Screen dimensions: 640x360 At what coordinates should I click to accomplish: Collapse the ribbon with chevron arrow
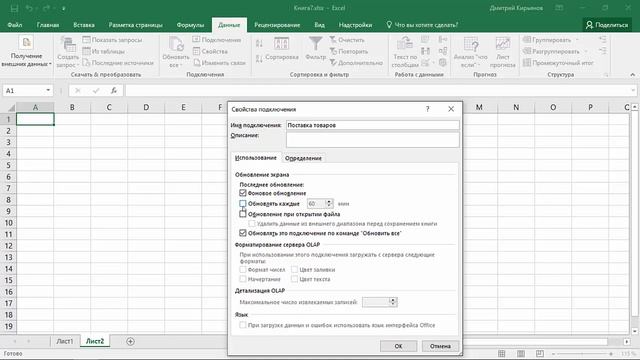(x=632, y=75)
